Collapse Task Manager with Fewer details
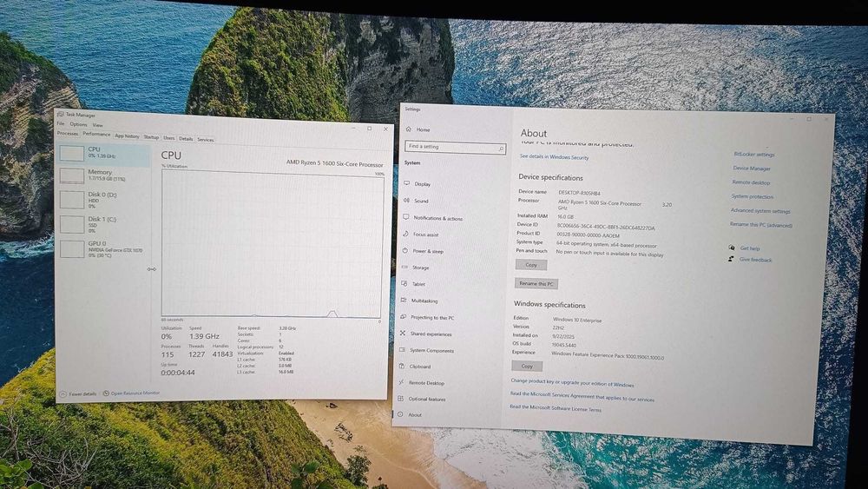The width and height of the screenshot is (868, 489). pos(78,393)
